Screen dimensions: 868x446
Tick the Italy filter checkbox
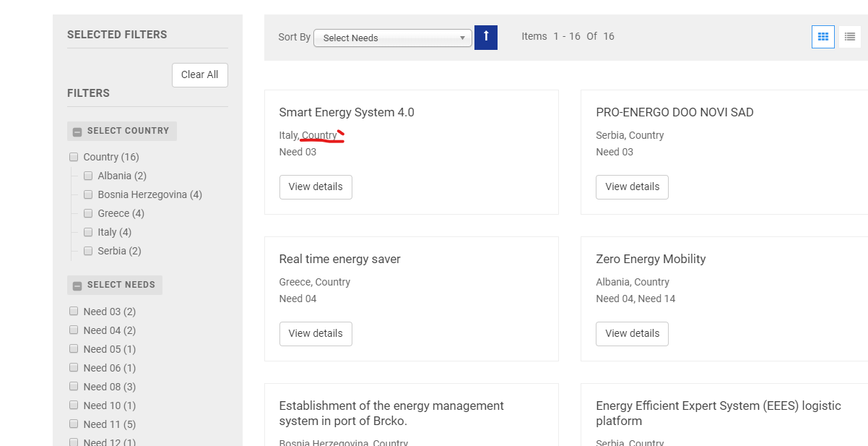[x=88, y=232]
